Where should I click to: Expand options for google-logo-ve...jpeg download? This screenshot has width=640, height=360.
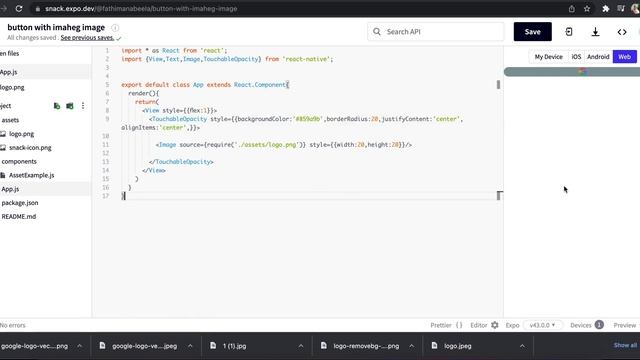[190, 346]
